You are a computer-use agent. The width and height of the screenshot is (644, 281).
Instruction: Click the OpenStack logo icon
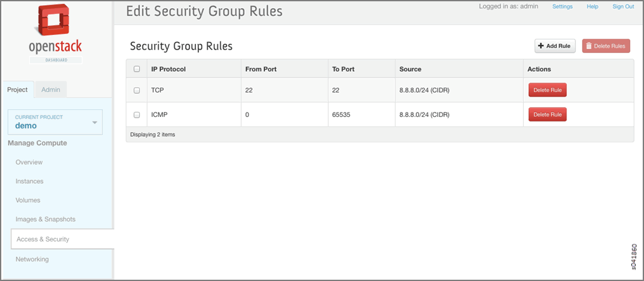tap(55, 22)
